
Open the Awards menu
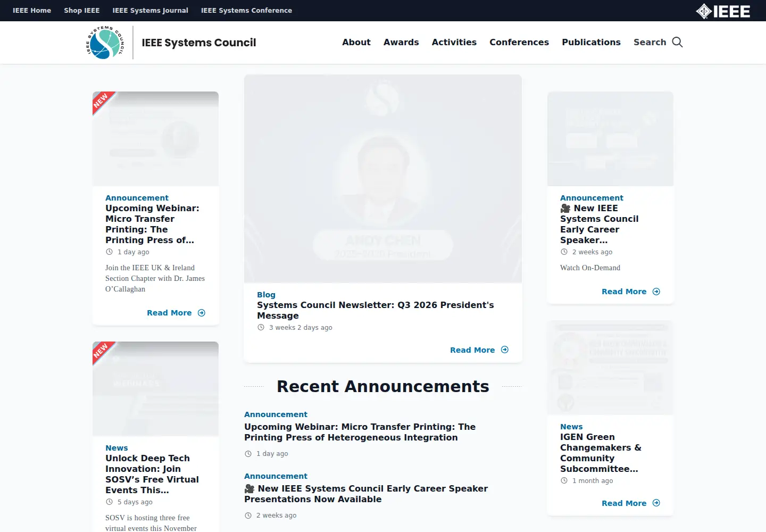click(401, 42)
